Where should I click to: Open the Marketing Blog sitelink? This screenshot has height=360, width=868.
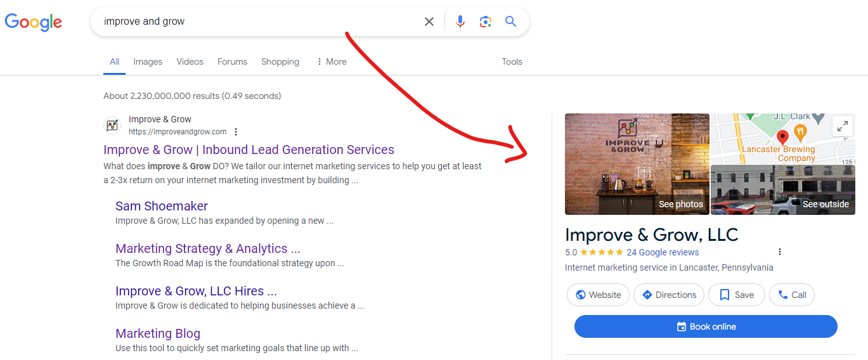(158, 333)
